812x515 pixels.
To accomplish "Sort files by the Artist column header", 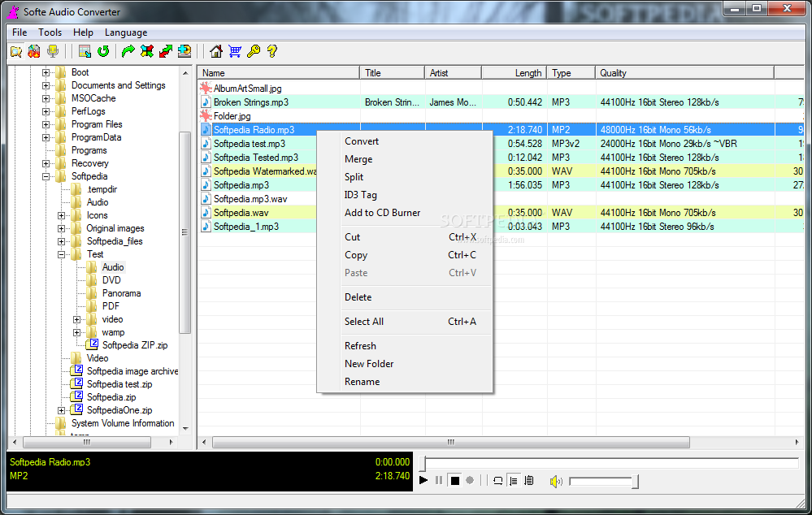I will (453, 73).
